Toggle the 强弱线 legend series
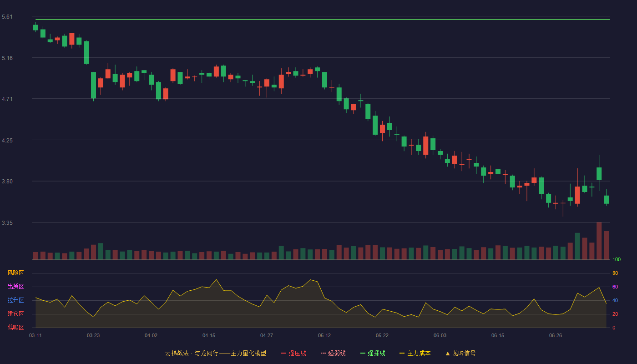 point(333,353)
